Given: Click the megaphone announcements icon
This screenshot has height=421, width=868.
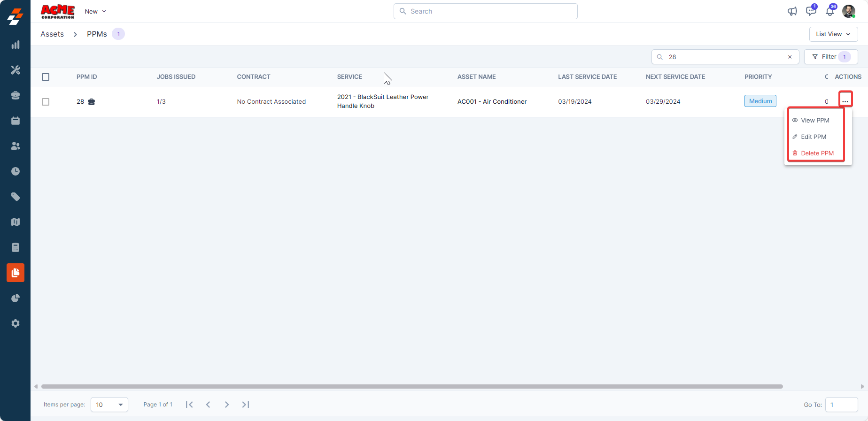Looking at the screenshot, I should 792,11.
